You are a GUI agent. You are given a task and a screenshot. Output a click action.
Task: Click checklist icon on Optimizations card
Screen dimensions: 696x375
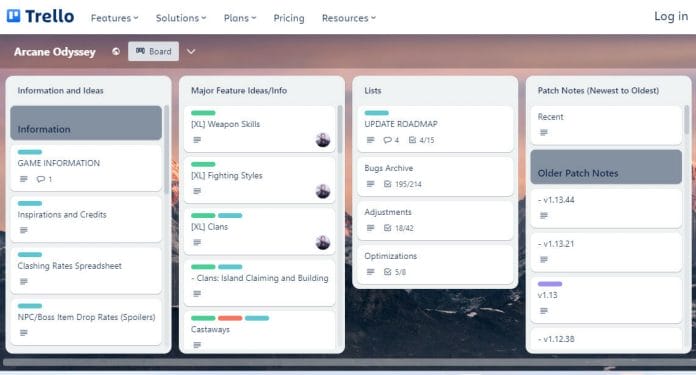[x=388, y=272]
